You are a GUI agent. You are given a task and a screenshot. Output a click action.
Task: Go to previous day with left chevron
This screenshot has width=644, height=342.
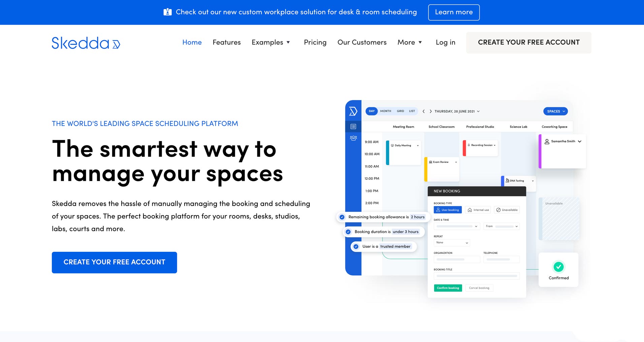pos(423,111)
